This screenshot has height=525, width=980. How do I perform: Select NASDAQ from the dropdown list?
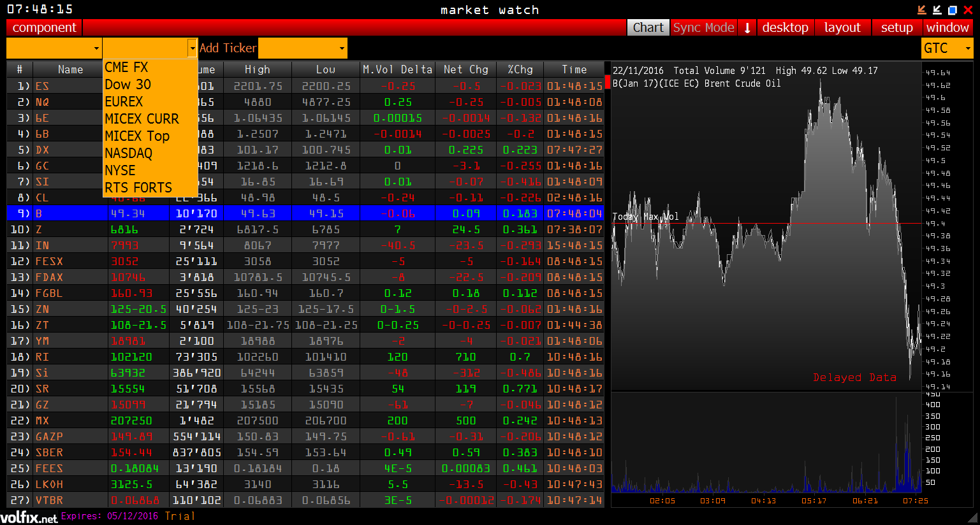[x=129, y=153]
